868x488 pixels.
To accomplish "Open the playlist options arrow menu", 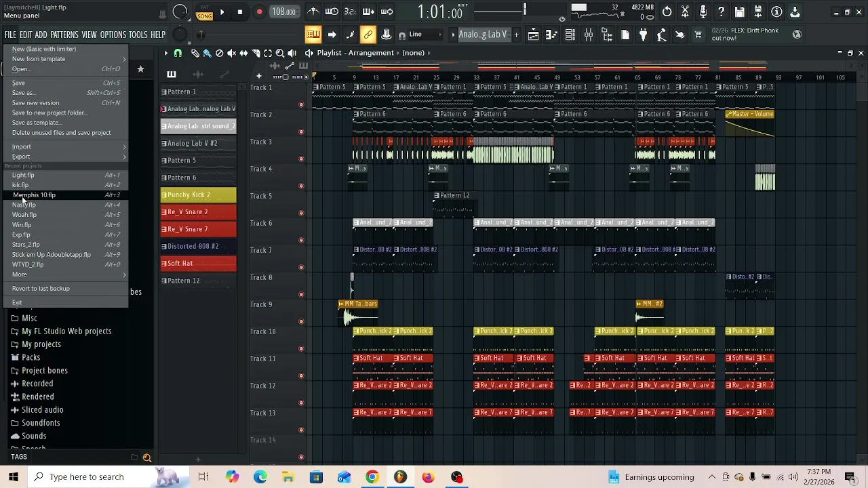I will 165,53.
